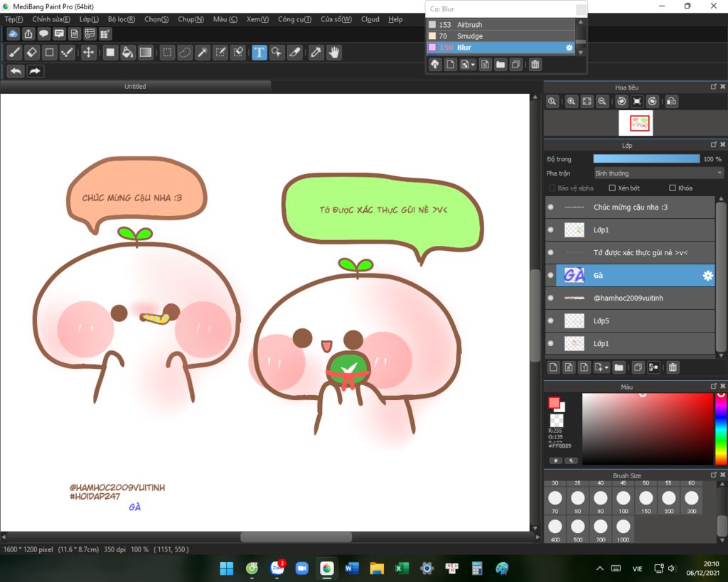
Task: Hide the 'Tớ được xác thực gùi nè' layer
Action: click(551, 252)
